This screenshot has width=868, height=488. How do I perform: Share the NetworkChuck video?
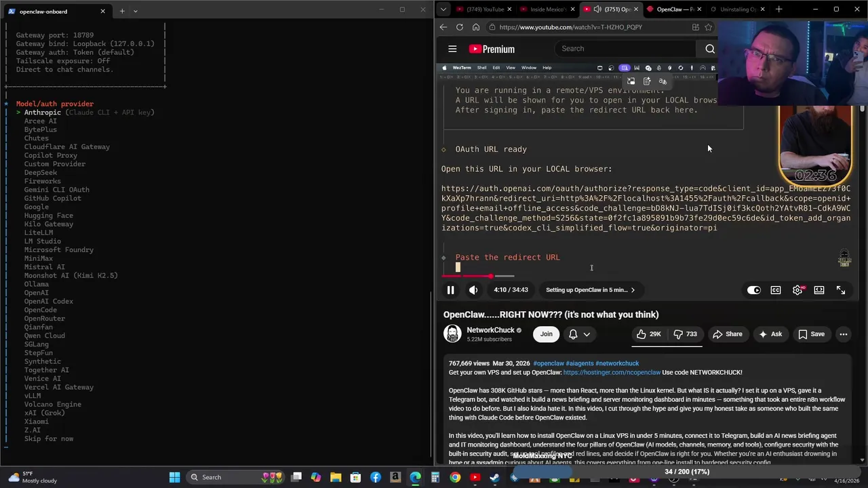(x=728, y=334)
